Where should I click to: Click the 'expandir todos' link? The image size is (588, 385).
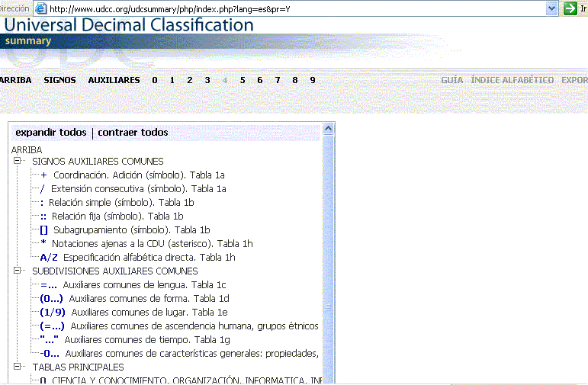(x=50, y=133)
